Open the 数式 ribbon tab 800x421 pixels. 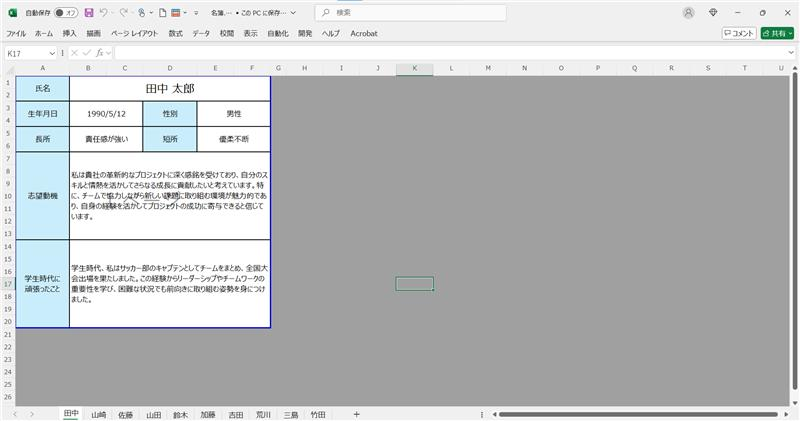click(175, 33)
